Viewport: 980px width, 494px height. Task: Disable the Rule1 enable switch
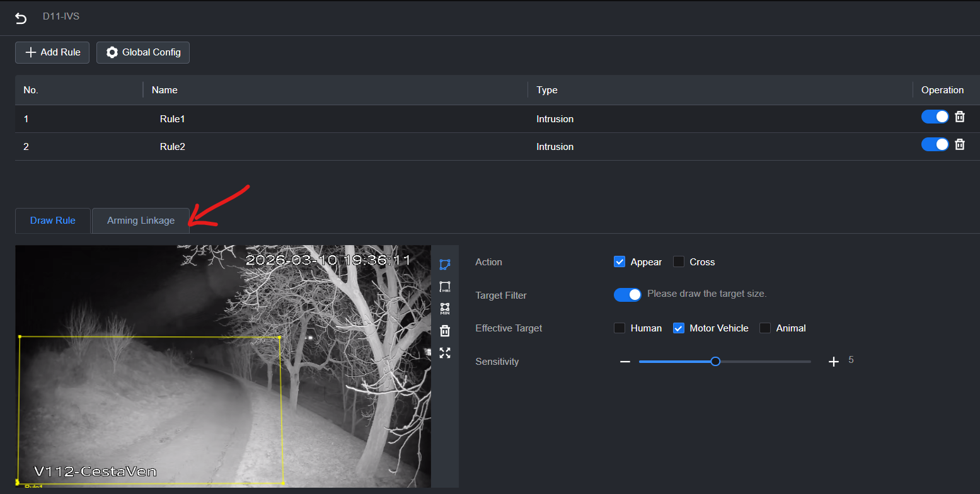(935, 117)
